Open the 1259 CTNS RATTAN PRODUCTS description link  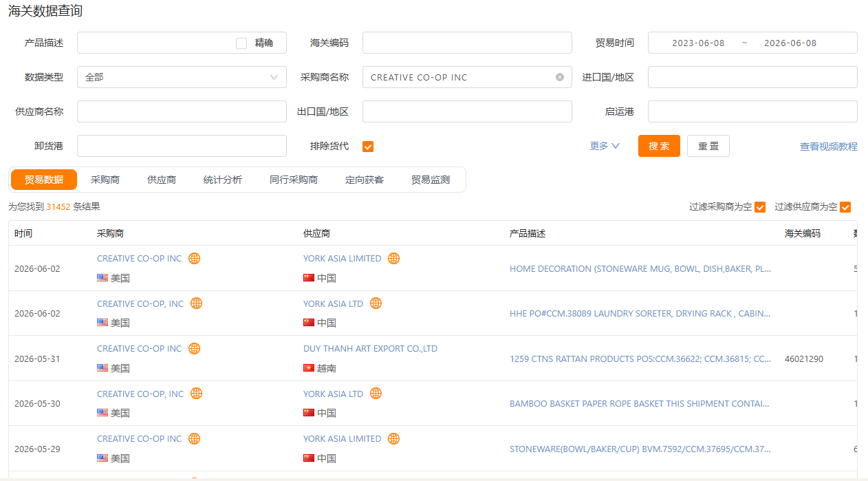(640, 359)
